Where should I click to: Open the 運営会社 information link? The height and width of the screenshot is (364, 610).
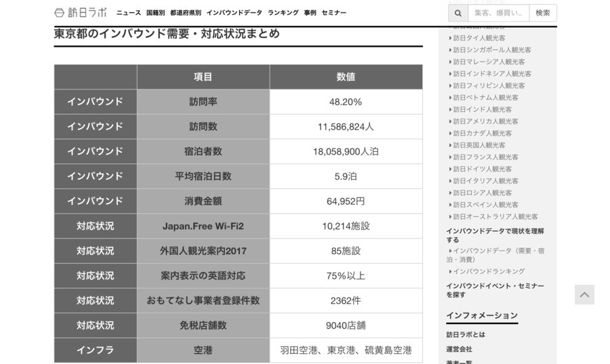tap(459, 349)
